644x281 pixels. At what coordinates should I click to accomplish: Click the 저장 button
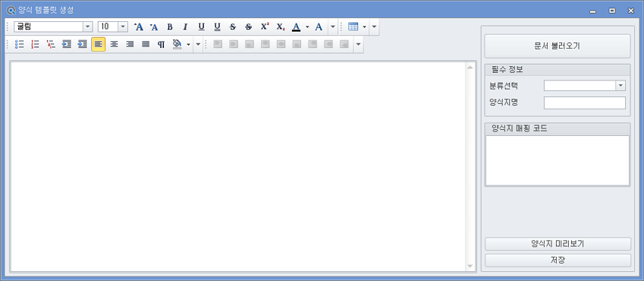pyautogui.click(x=558, y=260)
